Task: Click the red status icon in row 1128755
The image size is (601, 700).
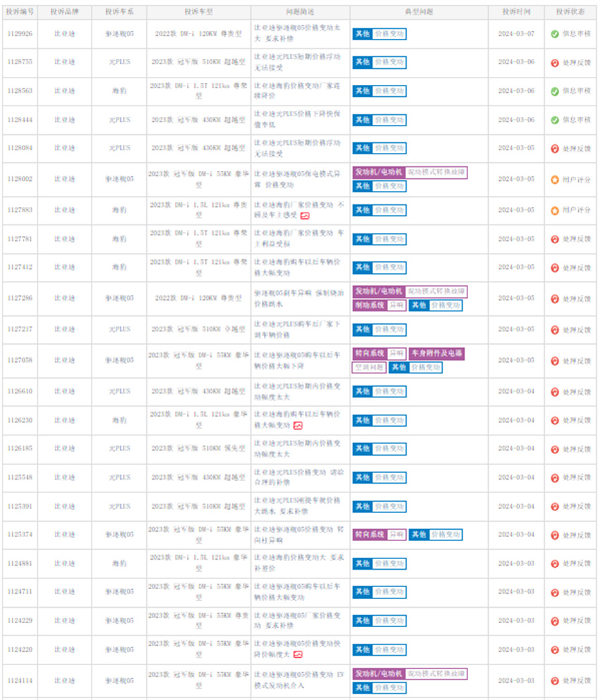Action: coord(555,63)
